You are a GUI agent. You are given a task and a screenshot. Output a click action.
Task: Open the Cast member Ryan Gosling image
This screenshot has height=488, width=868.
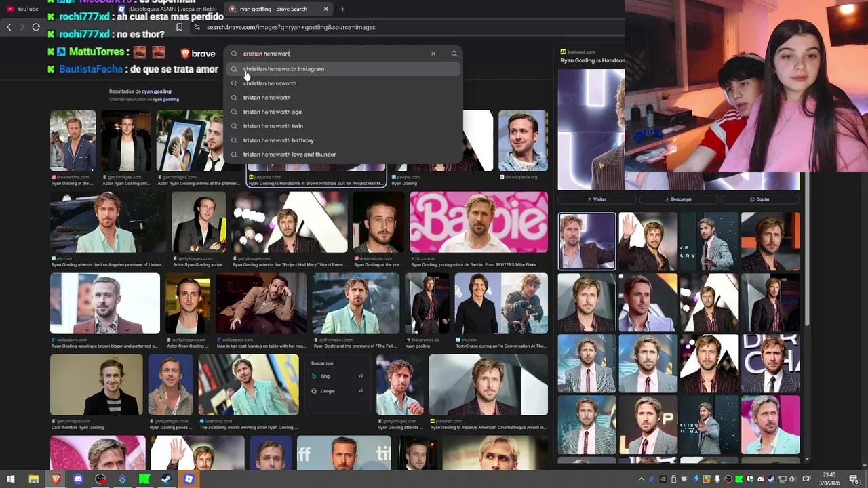96,385
